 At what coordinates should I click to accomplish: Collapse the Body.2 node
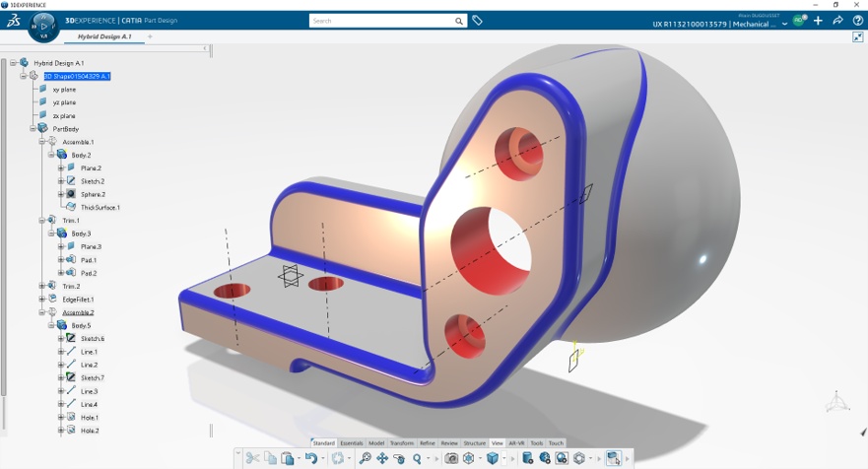tap(51, 155)
